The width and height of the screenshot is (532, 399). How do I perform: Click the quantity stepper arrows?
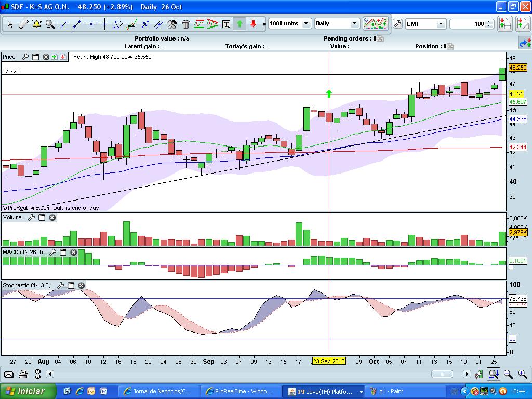[x=489, y=24]
